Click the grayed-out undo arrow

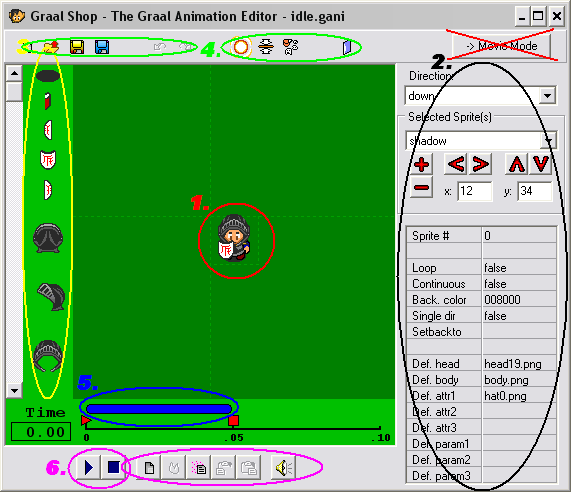[160, 47]
